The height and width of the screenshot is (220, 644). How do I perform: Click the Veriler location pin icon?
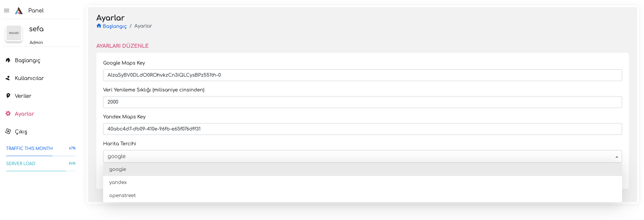pyautogui.click(x=8, y=96)
